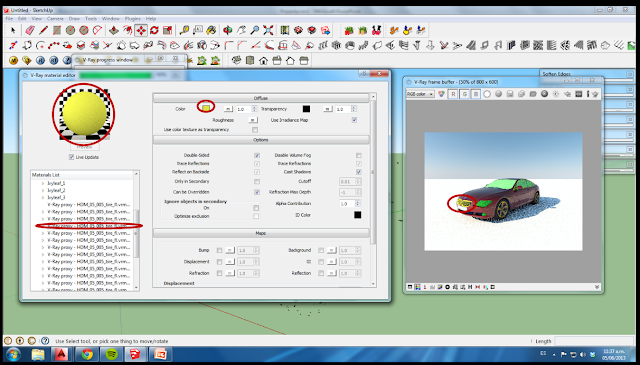
Task: Open the Draw menu
Action: (74, 18)
